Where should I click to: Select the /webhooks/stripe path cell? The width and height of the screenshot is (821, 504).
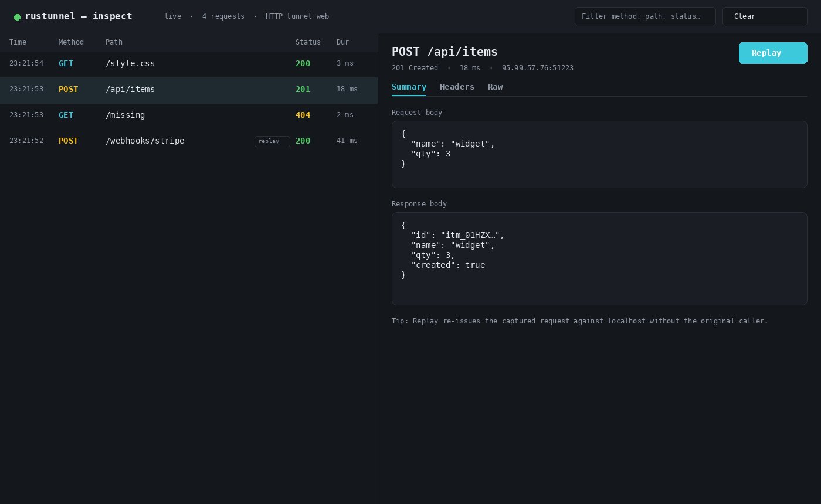pos(145,141)
